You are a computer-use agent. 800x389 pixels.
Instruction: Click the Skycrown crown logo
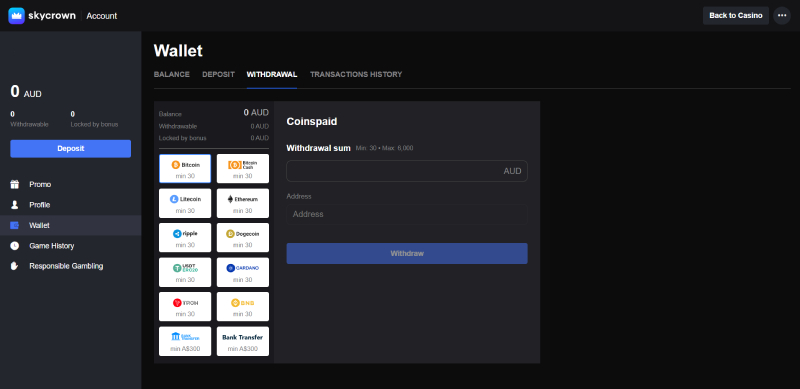pos(16,16)
